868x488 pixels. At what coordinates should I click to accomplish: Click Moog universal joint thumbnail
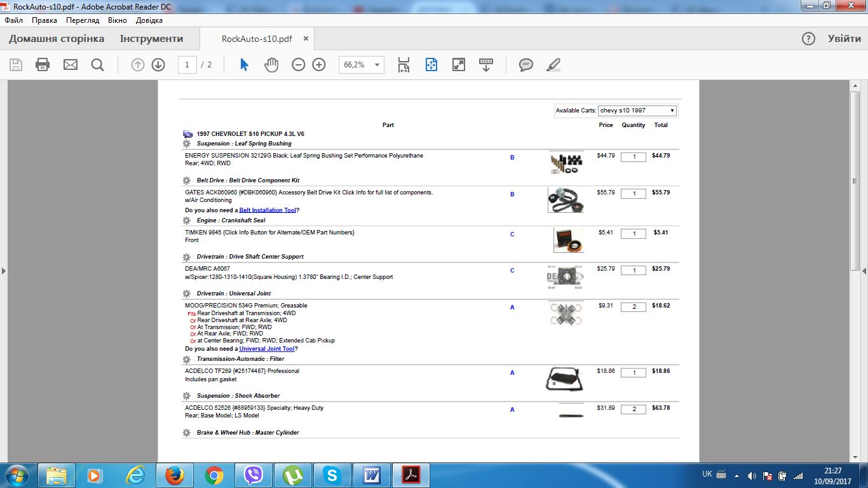[566, 314]
